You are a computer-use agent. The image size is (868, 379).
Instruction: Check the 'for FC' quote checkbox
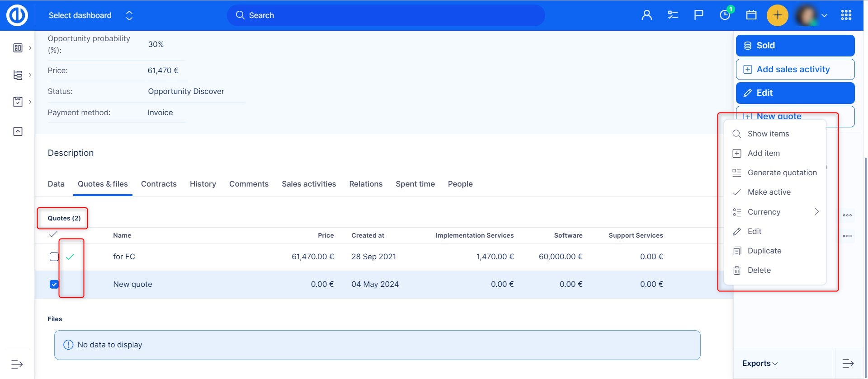pos(54,257)
